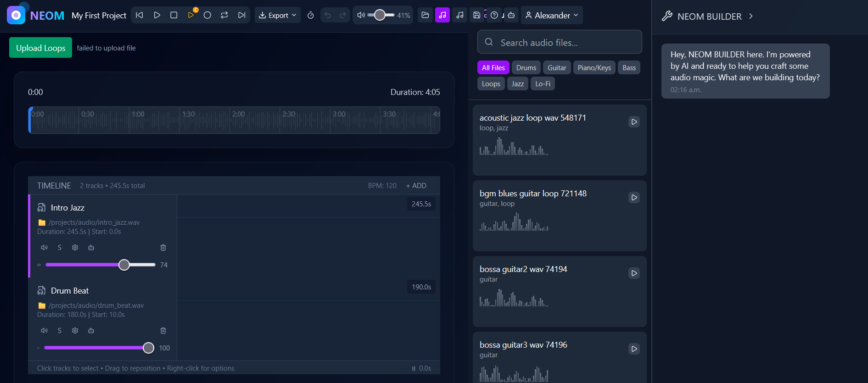Image resolution: width=868 pixels, height=383 pixels.
Task: Click the Upload Loops button
Action: (40, 48)
